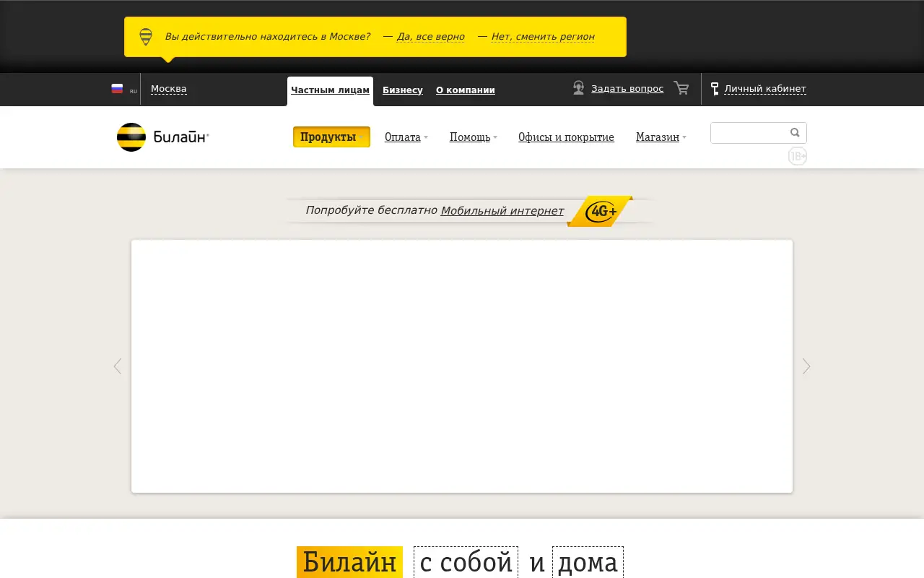This screenshot has width=924, height=578.
Task: Open Личный кабинет link
Action: (765, 89)
